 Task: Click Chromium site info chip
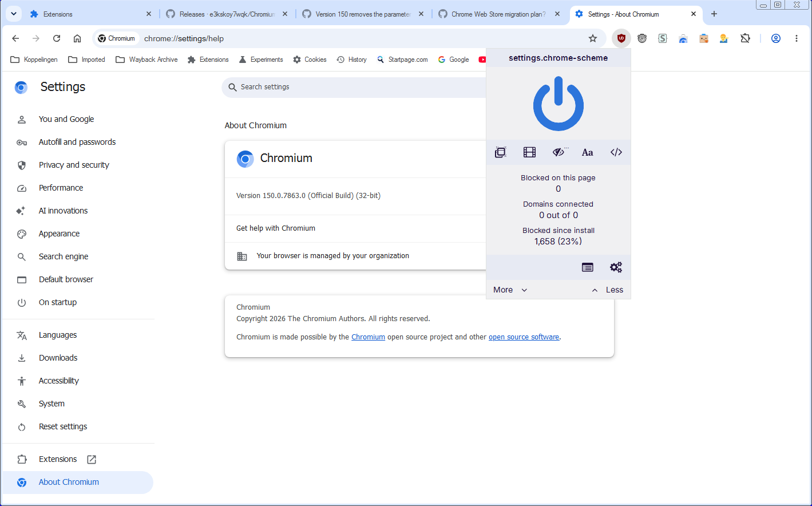pos(116,38)
